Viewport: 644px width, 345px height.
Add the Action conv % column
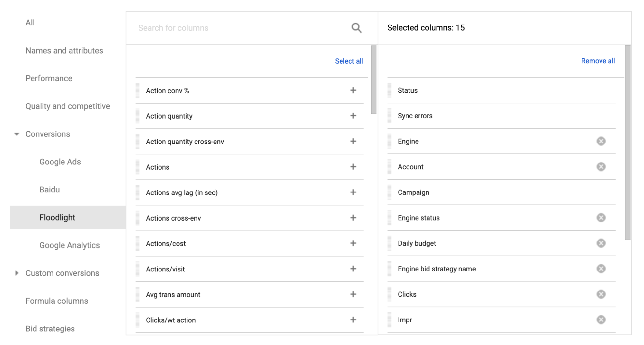[x=353, y=91]
